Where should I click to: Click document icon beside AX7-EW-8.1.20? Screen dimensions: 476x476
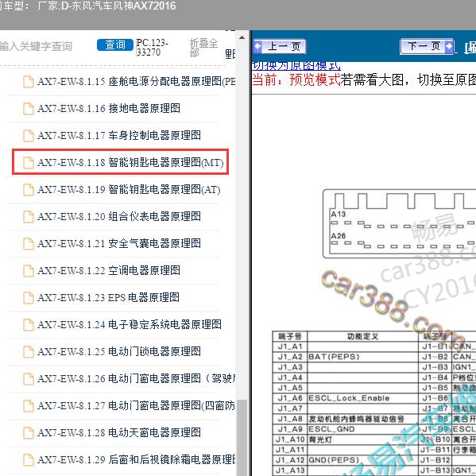tap(29, 217)
